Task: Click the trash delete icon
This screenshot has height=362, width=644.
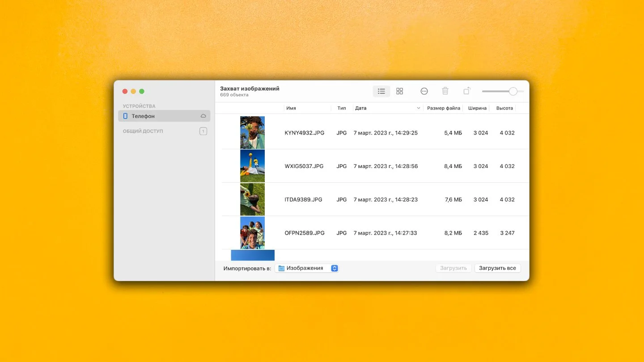Action: pos(445,91)
